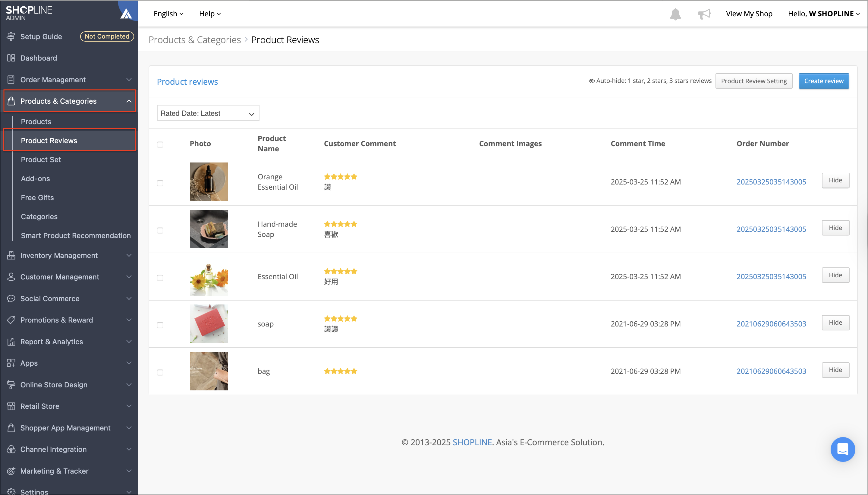Open the live chat support bubble
Image resolution: width=868 pixels, height=495 pixels.
point(842,449)
